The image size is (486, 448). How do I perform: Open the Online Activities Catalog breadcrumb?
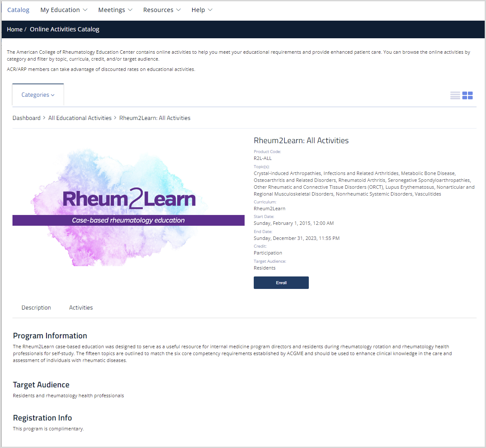[65, 29]
